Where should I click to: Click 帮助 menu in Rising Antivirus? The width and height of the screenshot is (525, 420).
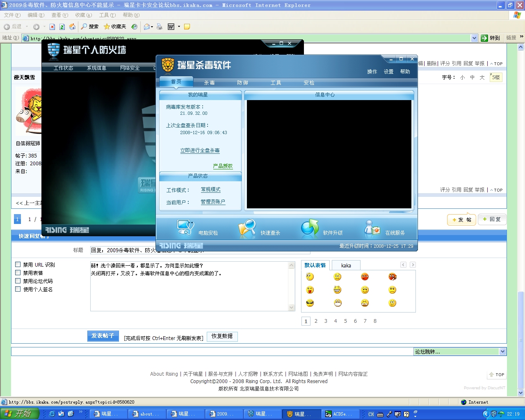click(405, 71)
